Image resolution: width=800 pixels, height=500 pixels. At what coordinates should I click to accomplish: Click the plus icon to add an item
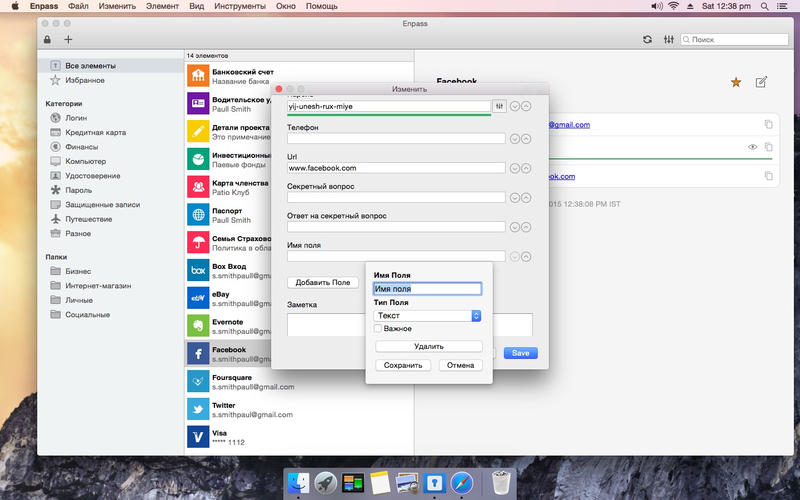[x=68, y=39]
